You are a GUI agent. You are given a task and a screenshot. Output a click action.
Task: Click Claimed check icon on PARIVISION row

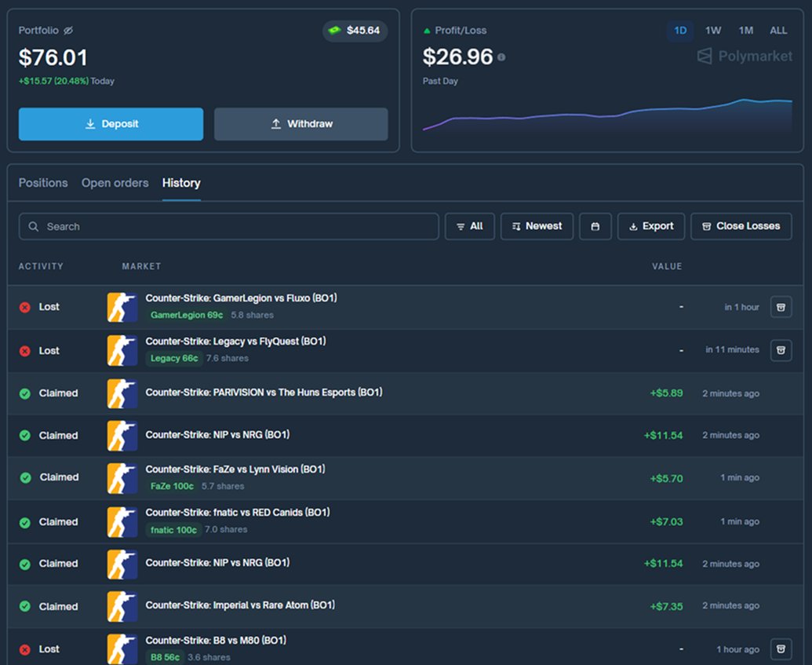tap(25, 393)
